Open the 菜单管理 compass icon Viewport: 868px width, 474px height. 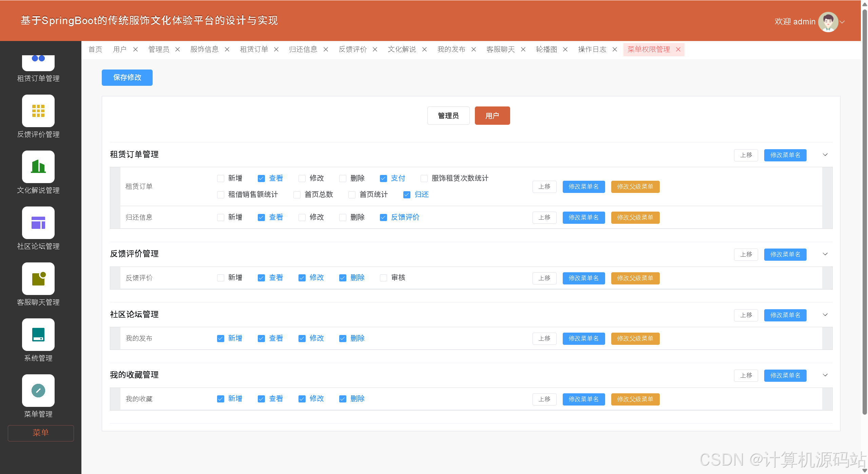38,391
